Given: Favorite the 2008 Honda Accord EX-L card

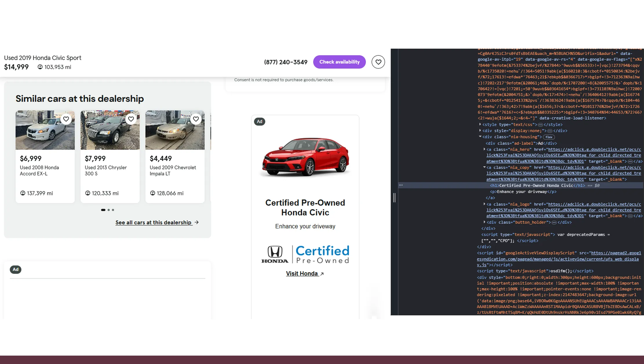Looking at the screenshot, I should point(66,119).
